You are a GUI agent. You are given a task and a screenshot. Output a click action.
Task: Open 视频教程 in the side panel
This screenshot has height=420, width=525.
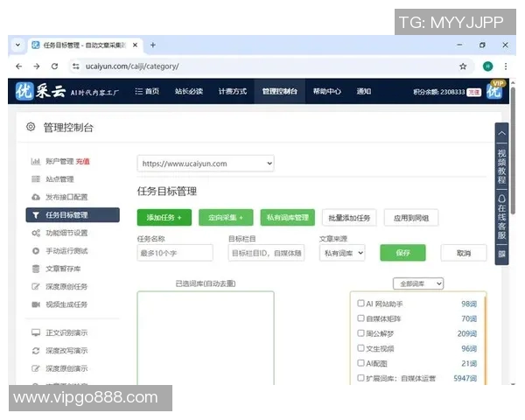point(501,167)
